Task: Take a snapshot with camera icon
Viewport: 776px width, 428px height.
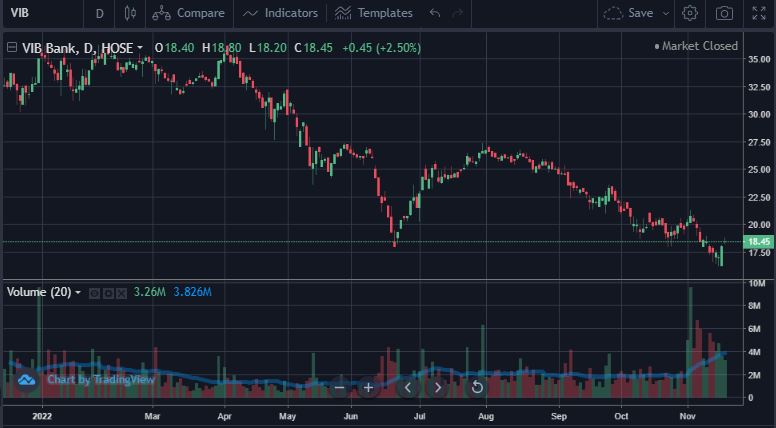Action: [x=724, y=13]
